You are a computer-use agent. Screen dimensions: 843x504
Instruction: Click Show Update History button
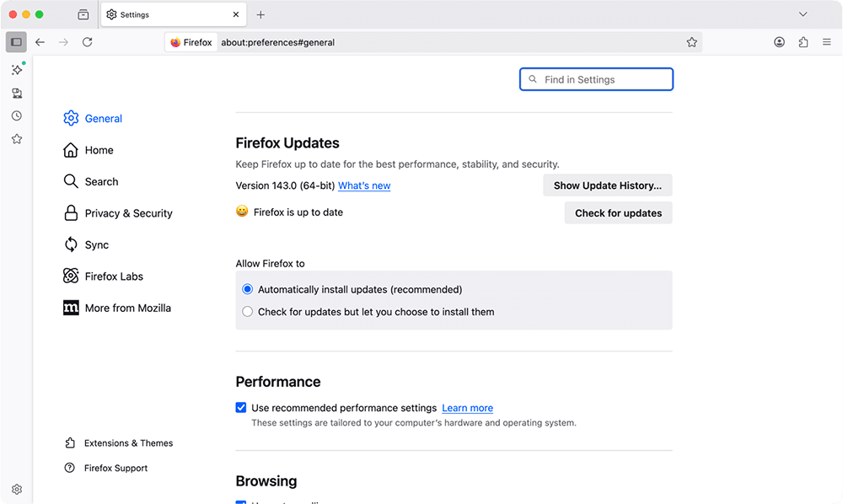(x=607, y=185)
